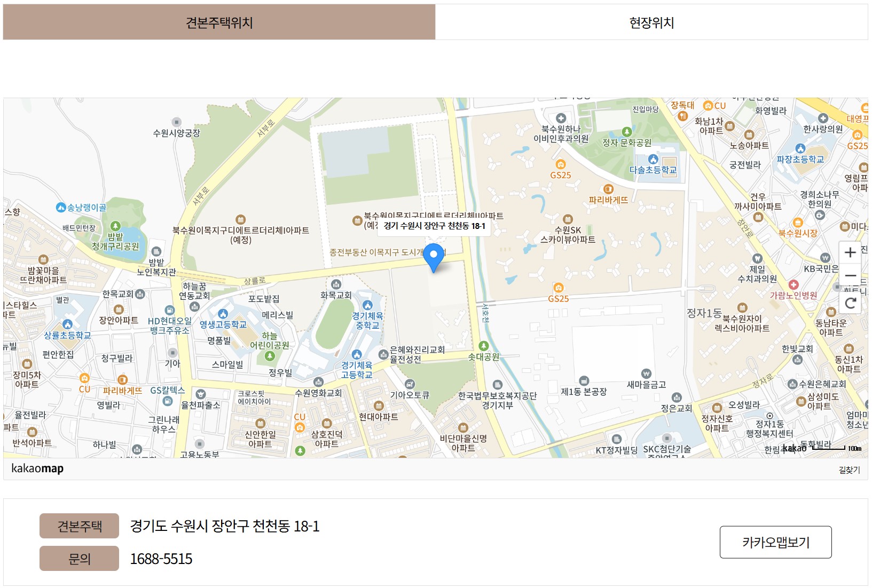
Task: Click the HD현대오일뱅크주유소 gas station icon
Action: 169,311
